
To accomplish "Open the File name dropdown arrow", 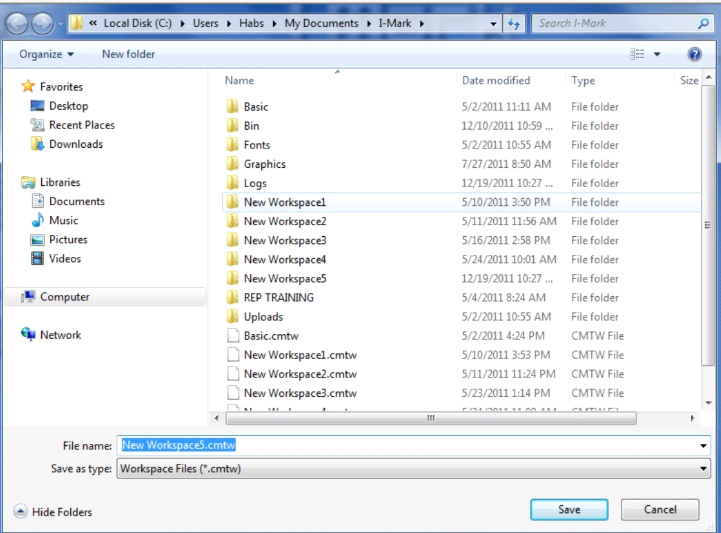I will (x=703, y=446).
